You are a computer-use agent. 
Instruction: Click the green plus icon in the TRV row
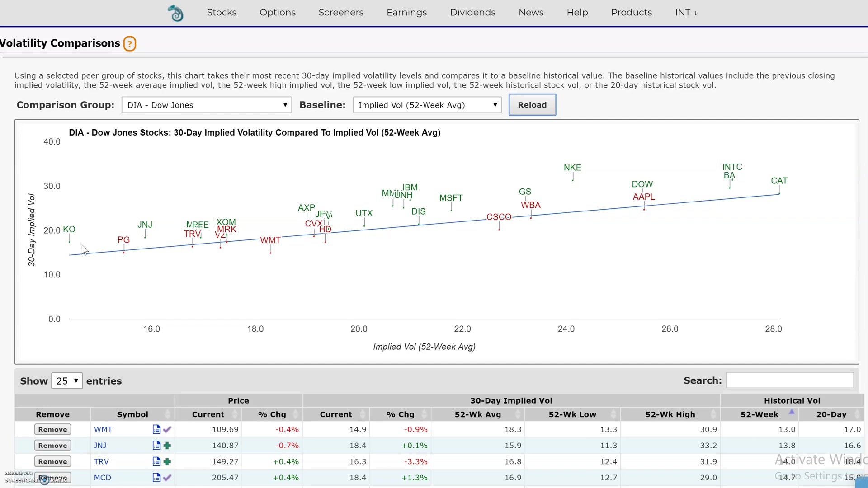click(167, 461)
